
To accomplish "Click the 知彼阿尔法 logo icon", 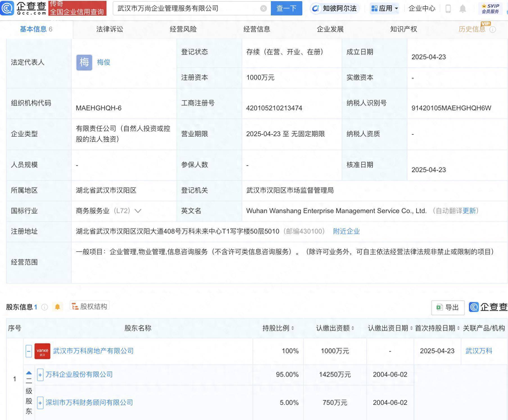I will pos(316,8).
